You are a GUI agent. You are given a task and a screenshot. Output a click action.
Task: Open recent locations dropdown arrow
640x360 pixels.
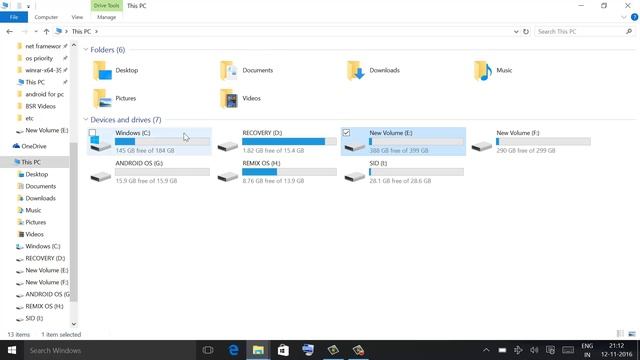click(36, 31)
